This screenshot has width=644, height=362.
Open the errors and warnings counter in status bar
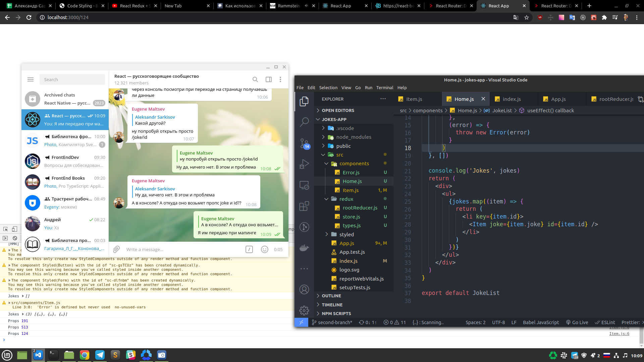(x=394, y=322)
